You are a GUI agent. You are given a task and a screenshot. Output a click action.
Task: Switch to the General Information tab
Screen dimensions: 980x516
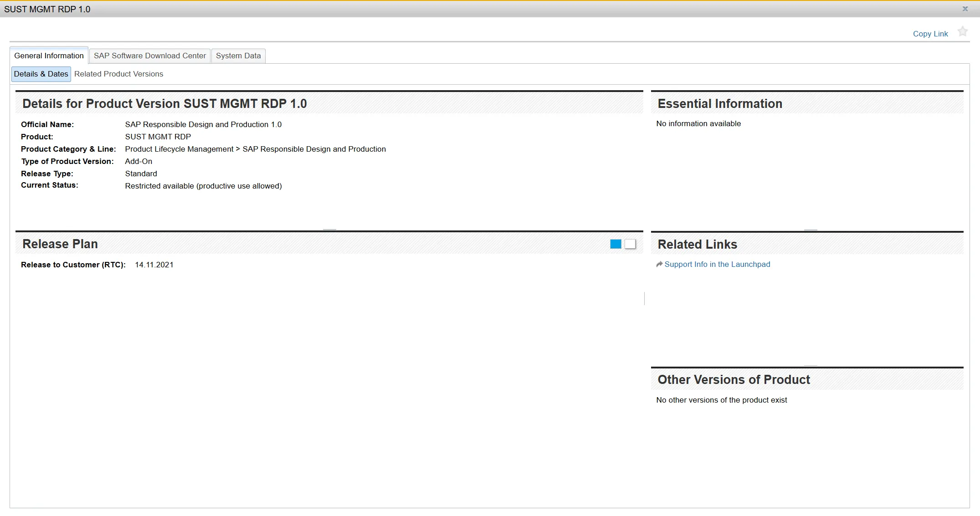(49, 56)
